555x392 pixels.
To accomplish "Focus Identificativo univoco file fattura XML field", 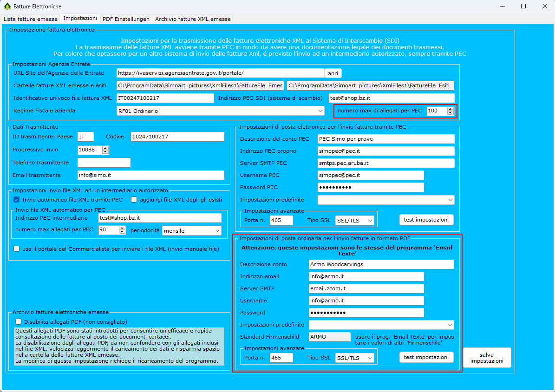I will point(165,98).
